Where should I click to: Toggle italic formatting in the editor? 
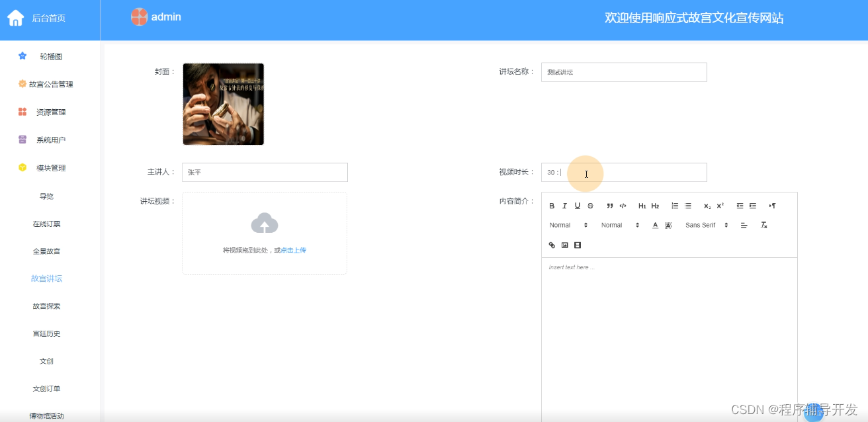coord(564,206)
